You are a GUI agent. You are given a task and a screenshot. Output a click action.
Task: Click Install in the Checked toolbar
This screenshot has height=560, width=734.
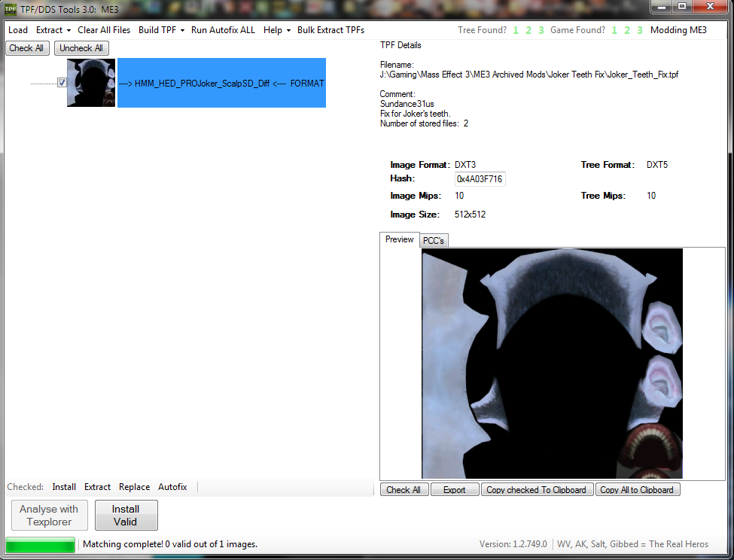(x=64, y=487)
